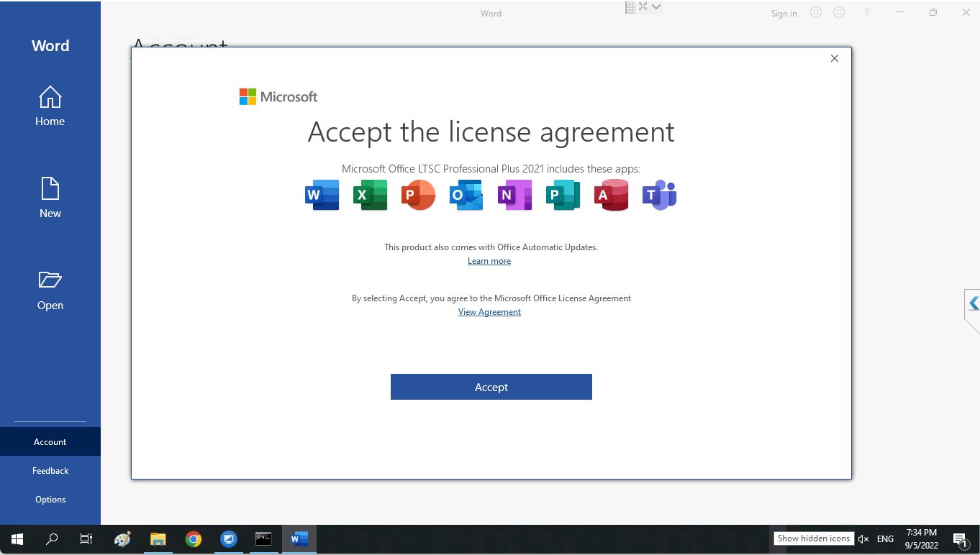Open the title bar dropdown chevron
Viewport: 980px width, 555px height.
(x=656, y=6)
